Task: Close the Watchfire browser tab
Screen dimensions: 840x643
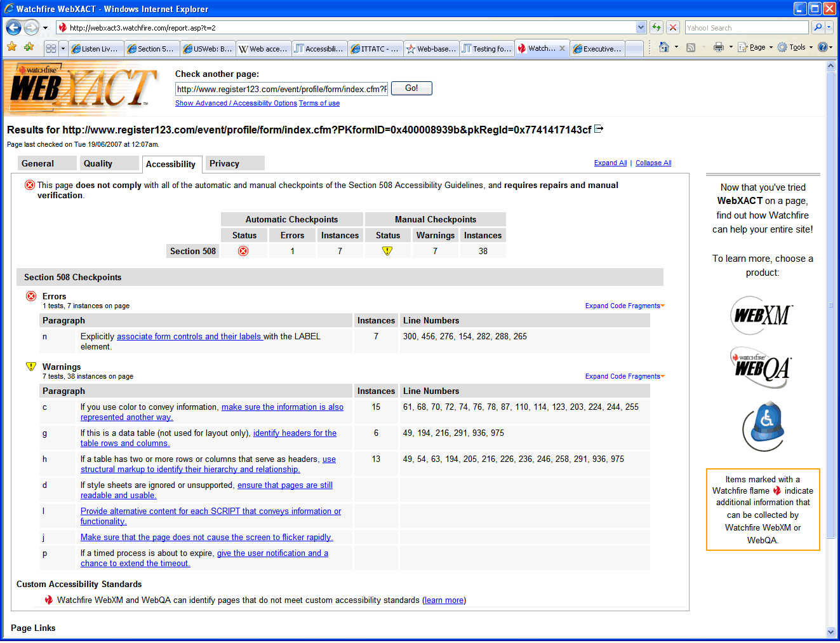Action: [562, 48]
